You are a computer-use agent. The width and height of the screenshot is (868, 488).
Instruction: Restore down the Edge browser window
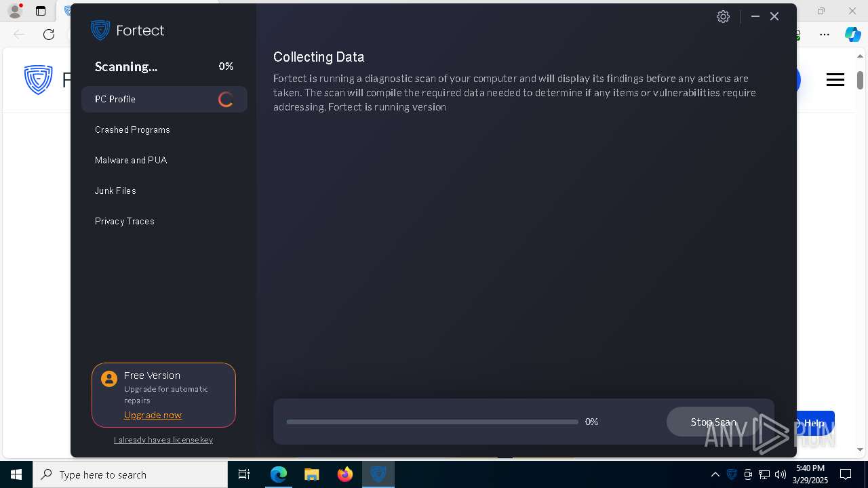pyautogui.click(x=821, y=11)
